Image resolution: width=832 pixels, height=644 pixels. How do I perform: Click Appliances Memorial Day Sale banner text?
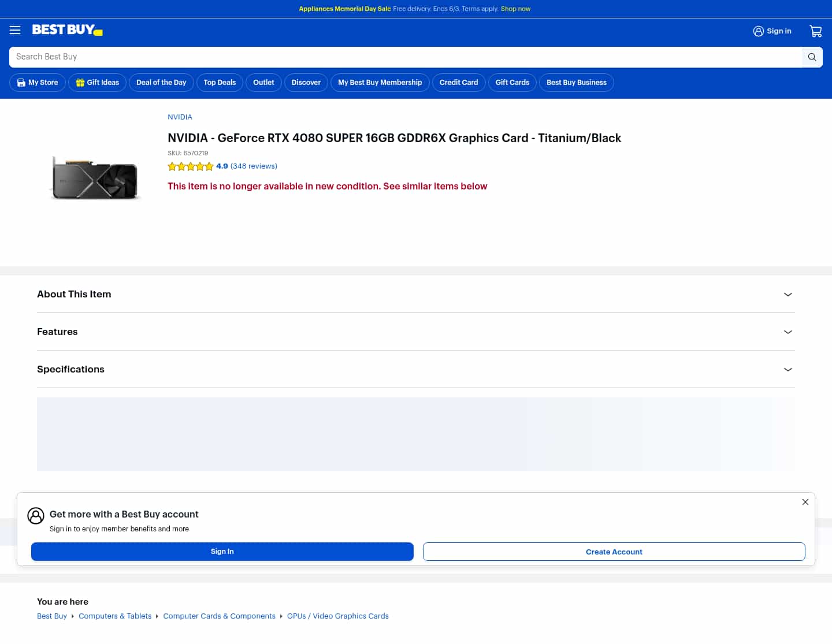(x=345, y=9)
